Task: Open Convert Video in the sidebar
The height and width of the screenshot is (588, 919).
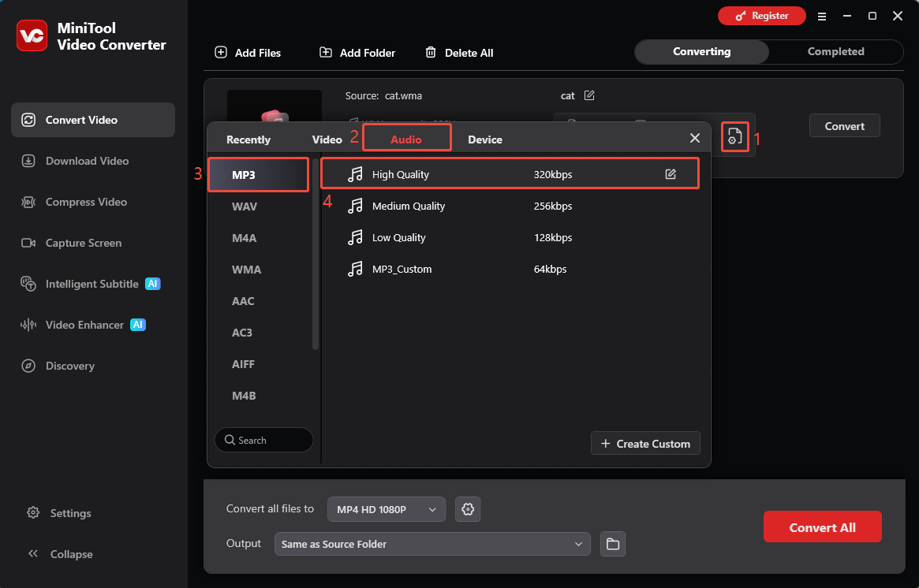Action: (x=93, y=120)
